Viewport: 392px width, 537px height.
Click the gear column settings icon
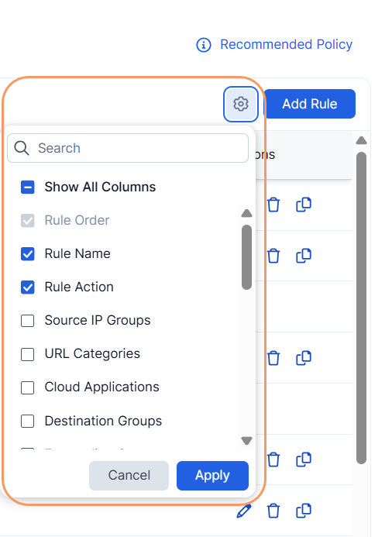241,104
